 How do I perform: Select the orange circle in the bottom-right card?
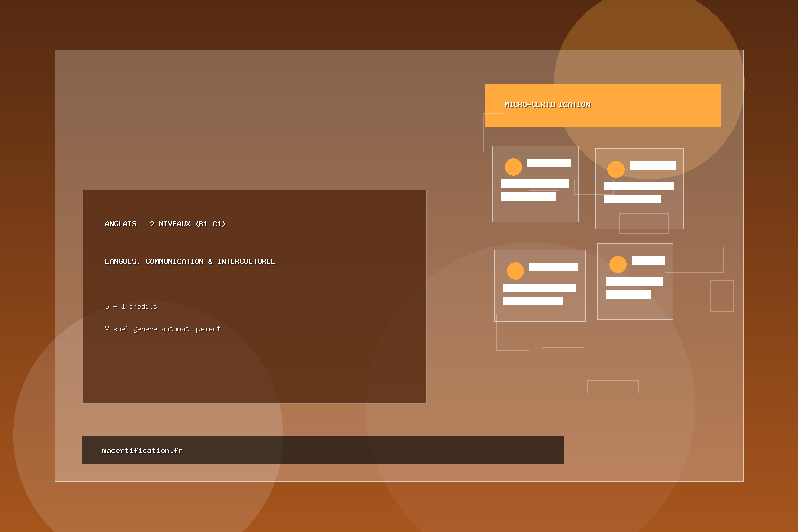pos(618,264)
